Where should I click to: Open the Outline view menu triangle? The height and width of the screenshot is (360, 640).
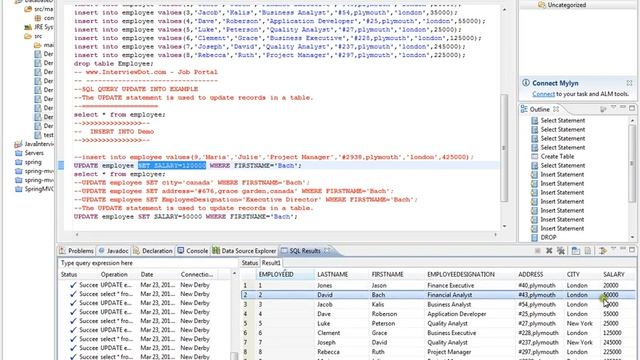tap(613, 108)
